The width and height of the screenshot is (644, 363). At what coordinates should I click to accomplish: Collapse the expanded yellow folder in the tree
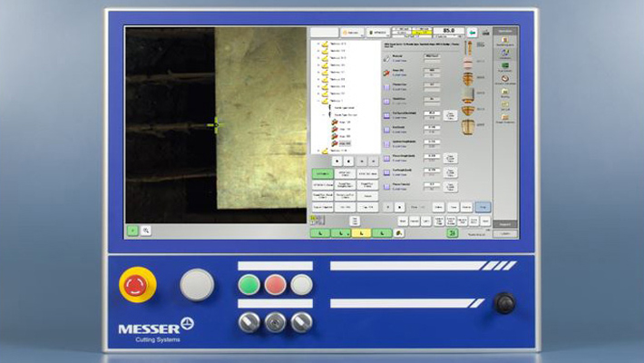tap(318, 101)
